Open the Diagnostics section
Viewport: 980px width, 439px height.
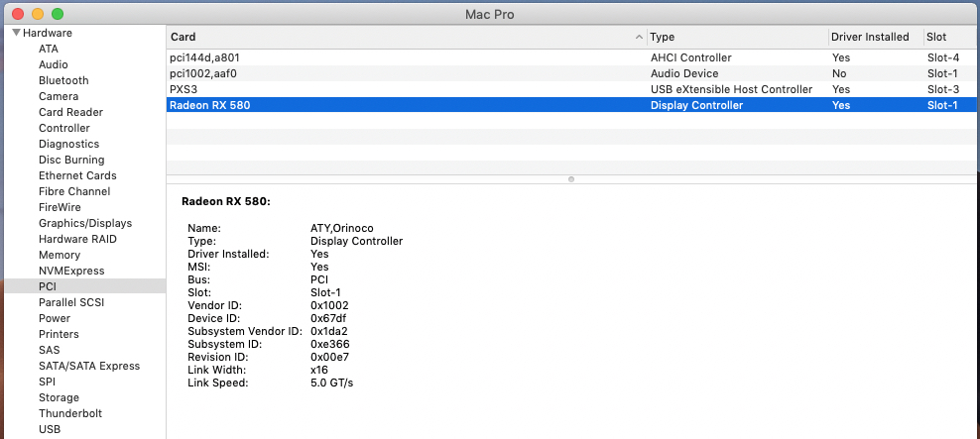68,145
